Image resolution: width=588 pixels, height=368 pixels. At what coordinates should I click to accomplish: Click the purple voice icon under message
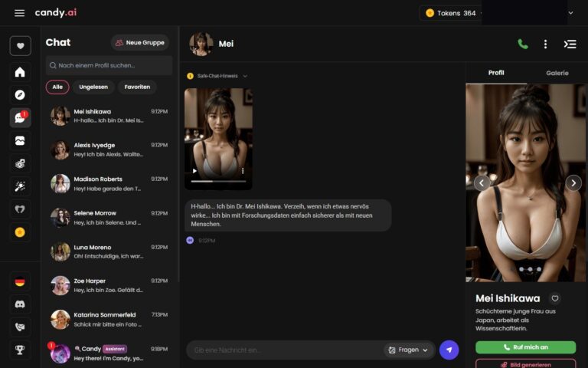[x=190, y=240]
